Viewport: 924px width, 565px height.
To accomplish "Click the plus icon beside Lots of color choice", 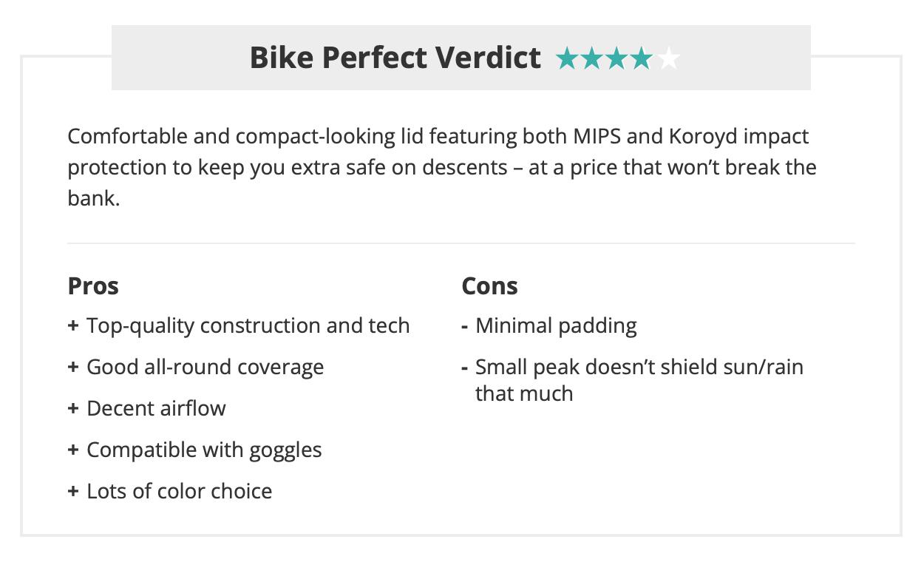I will pyautogui.click(x=73, y=492).
